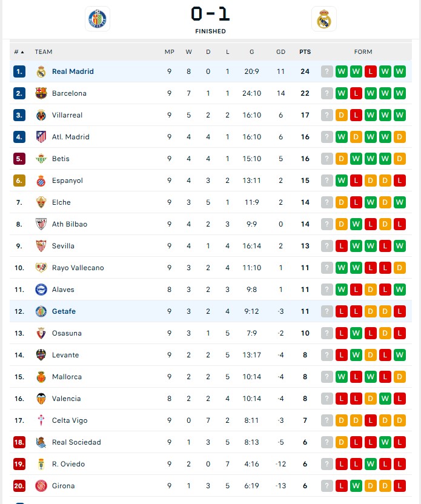Click the Real Madrid crest in match header
Screen dimensions: 421x504
tap(324, 19)
